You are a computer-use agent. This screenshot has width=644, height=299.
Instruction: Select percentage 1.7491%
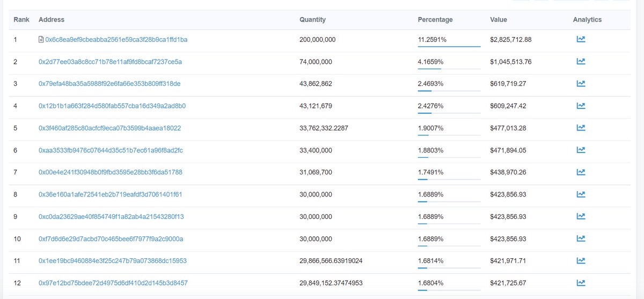coord(431,172)
